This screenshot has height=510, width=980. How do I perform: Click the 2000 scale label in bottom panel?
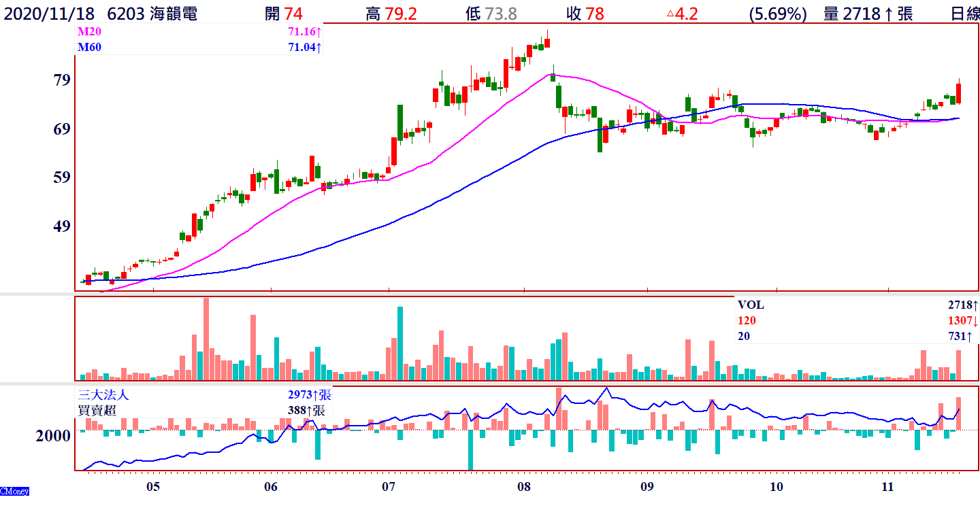point(53,436)
